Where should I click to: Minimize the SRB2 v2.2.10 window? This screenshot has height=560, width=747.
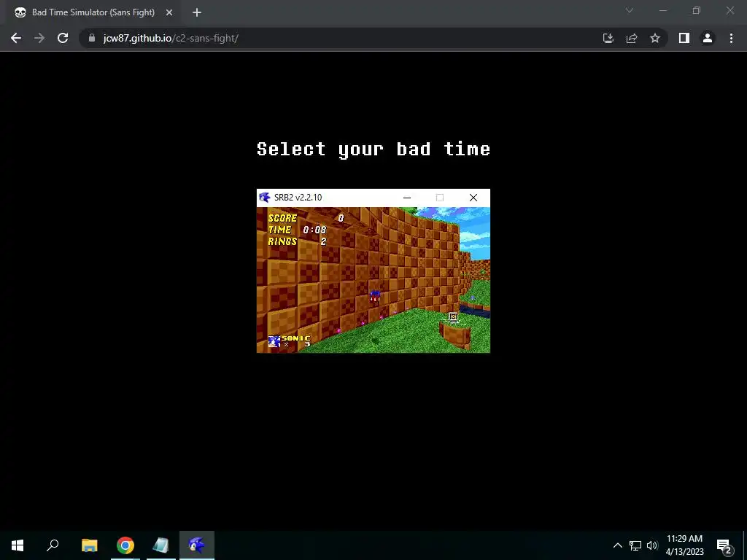(x=407, y=198)
